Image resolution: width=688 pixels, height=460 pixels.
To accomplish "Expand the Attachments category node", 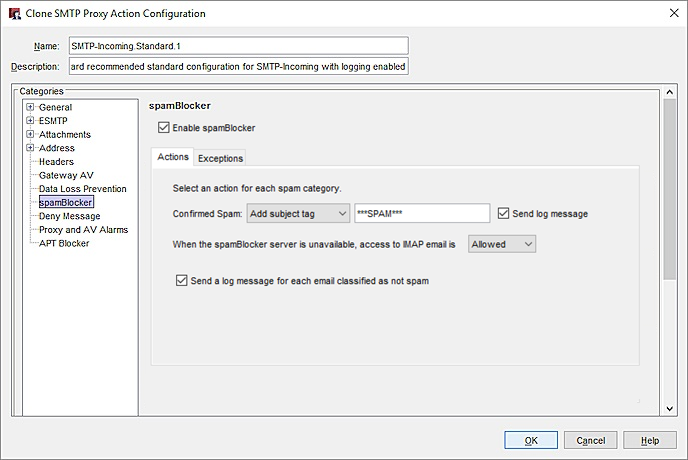I will click(x=31, y=134).
